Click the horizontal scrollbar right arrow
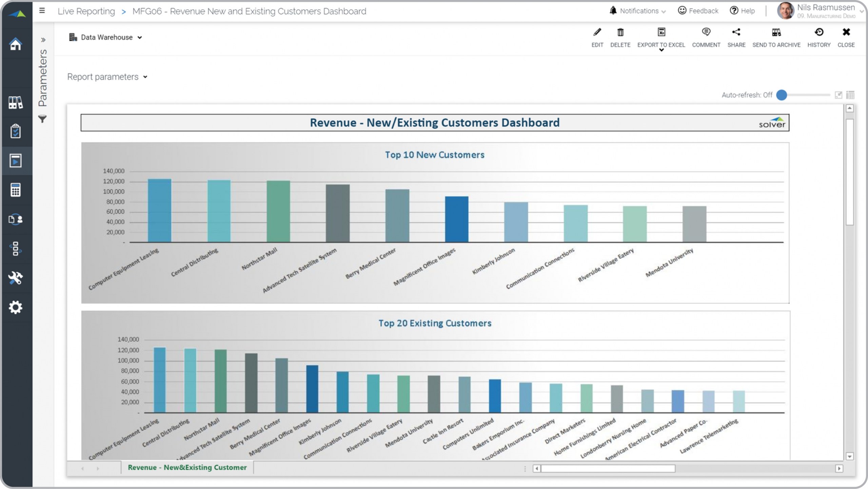Image resolution: width=868 pixels, height=489 pixels. point(839,468)
